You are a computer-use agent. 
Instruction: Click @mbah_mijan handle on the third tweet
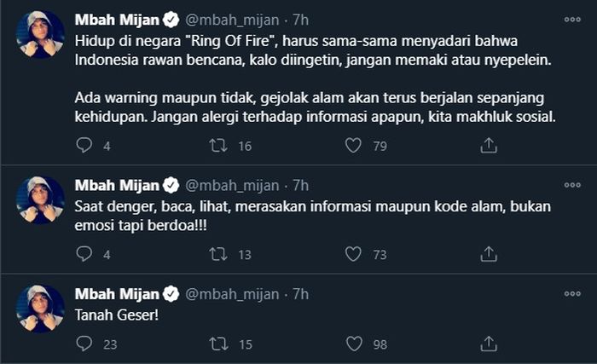[x=232, y=293]
